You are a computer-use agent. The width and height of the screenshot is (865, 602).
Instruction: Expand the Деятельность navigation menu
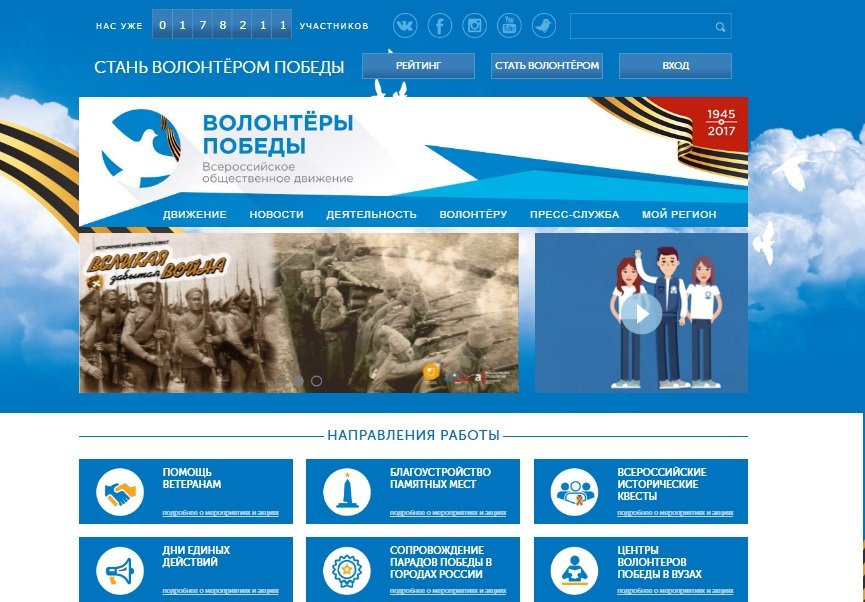371,215
